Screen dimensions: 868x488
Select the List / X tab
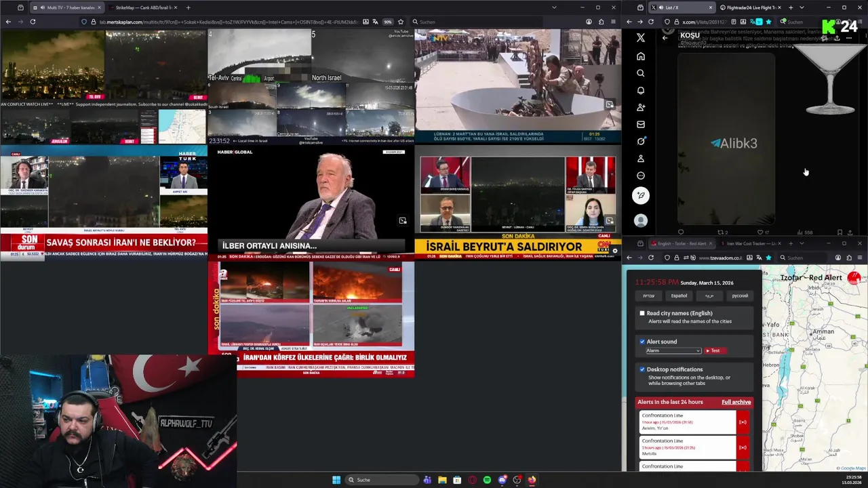pyautogui.click(x=681, y=7)
